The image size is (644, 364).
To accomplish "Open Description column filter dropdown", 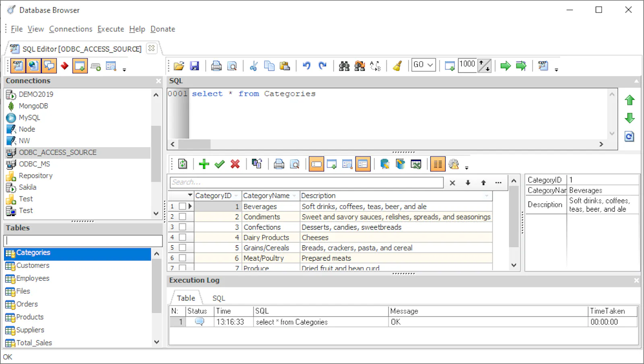I will tap(487, 195).
